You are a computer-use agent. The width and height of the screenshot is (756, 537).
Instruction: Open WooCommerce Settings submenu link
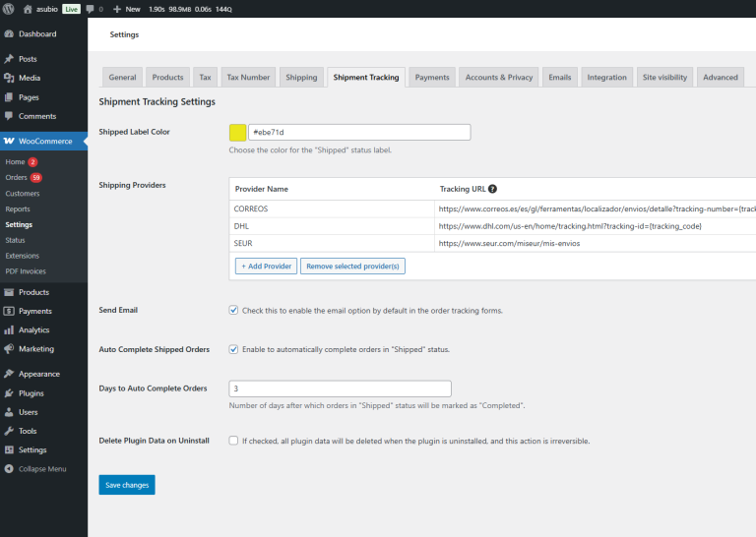(x=19, y=224)
